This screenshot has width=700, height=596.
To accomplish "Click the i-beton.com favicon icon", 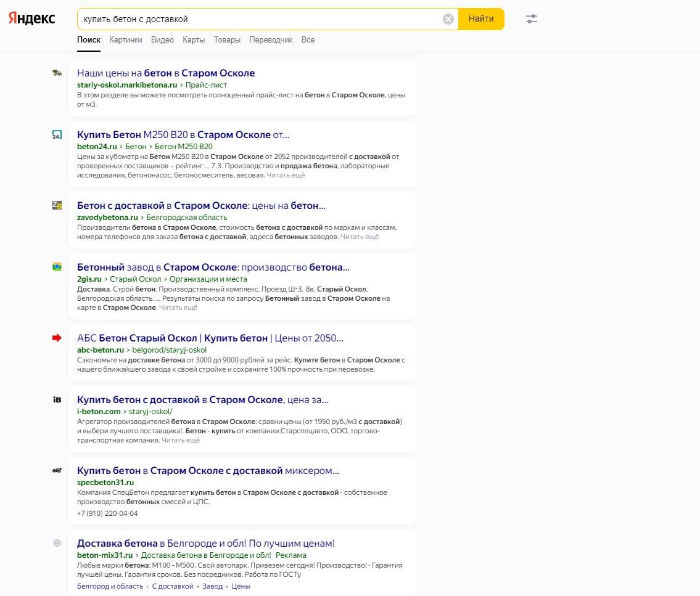I will click(57, 399).
